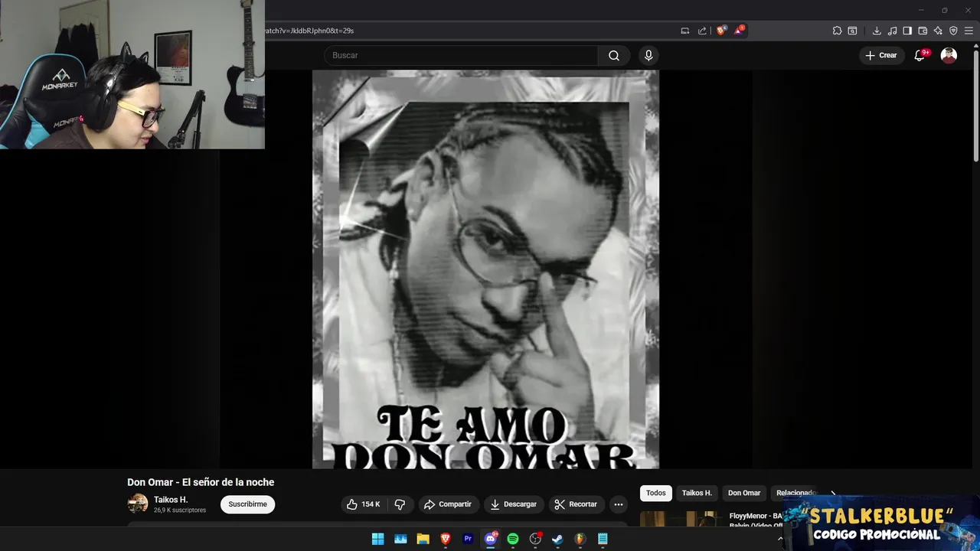Click the install app icon in address bar

tap(684, 31)
